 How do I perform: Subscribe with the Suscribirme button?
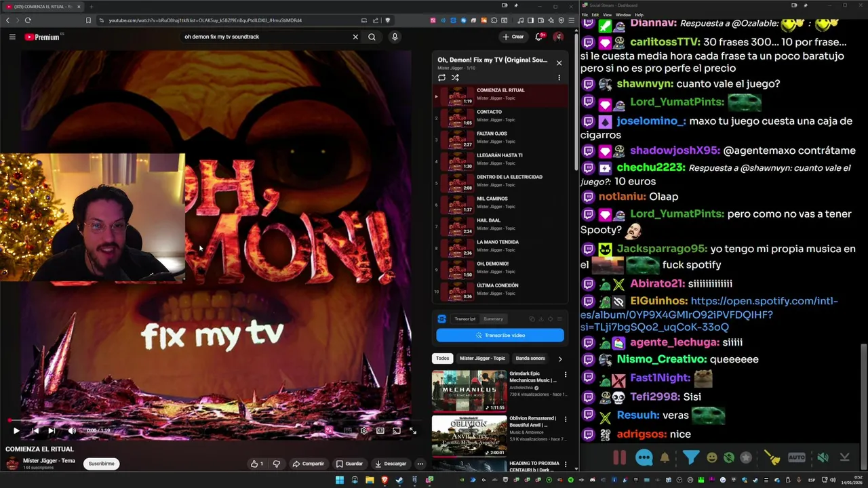pyautogui.click(x=101, y=464)
